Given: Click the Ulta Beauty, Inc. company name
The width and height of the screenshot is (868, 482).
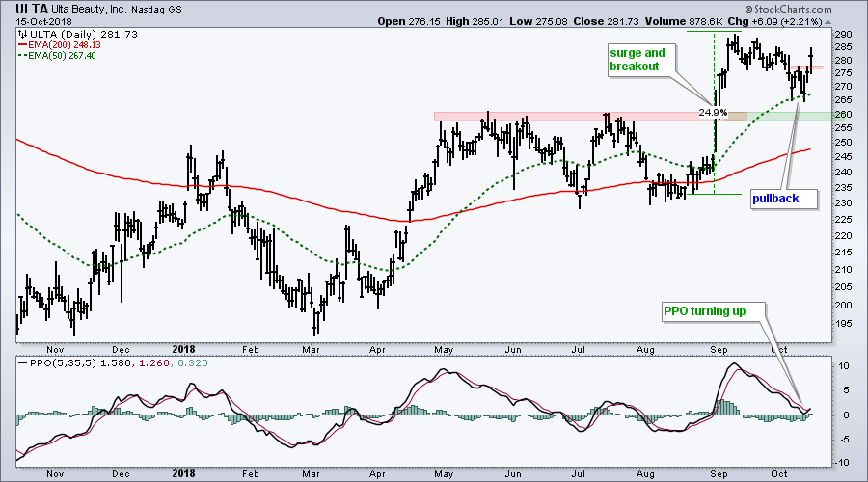Looking at the screenshot, I should [90, 10].
